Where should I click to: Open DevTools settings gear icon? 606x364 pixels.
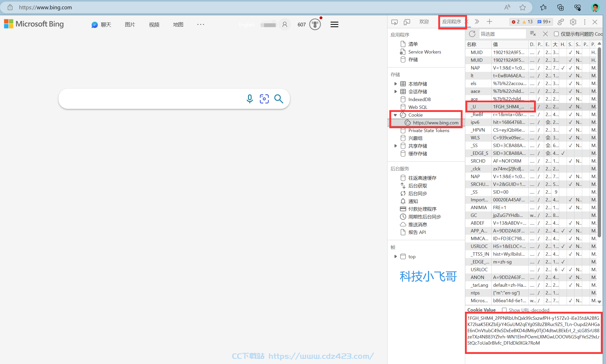pyautogui.click(x=573, y=22)
